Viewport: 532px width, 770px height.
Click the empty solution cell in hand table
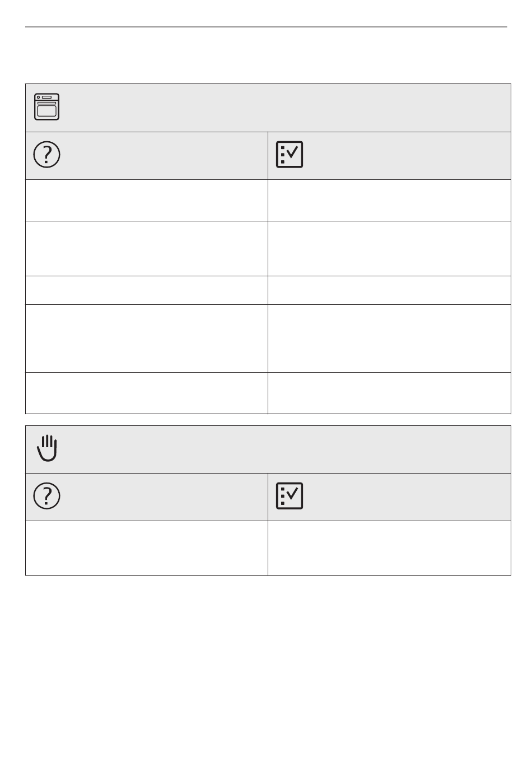coord(389,548)
